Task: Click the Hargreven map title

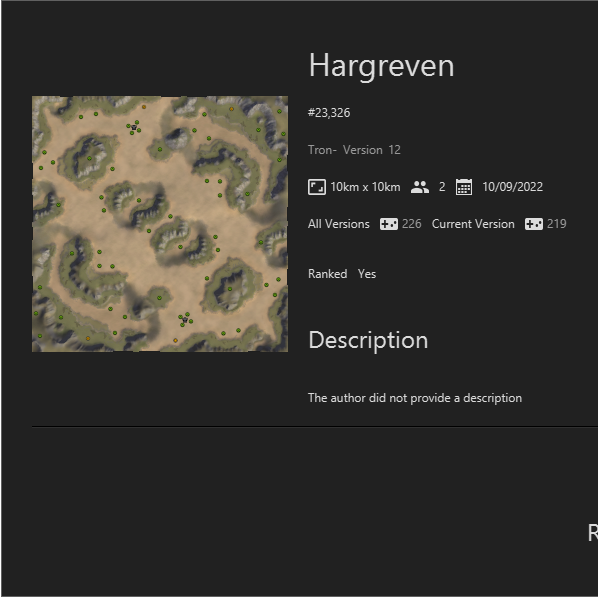Action: 381,66
